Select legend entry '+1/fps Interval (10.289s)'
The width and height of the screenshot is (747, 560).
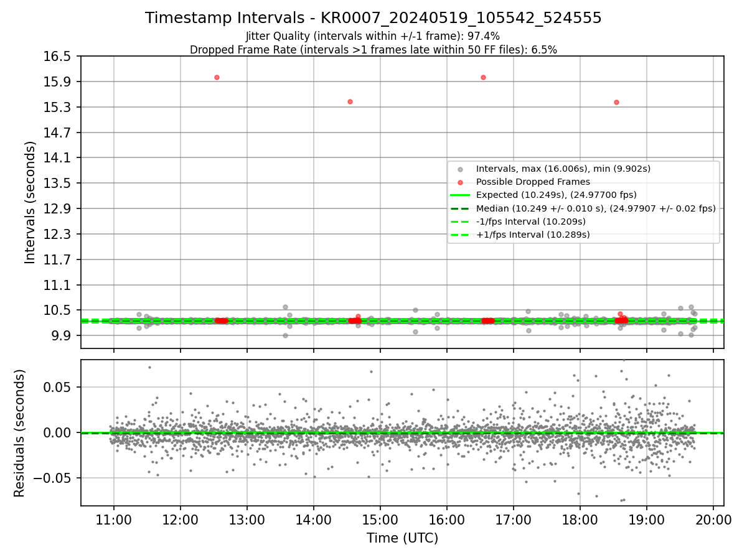533,235
